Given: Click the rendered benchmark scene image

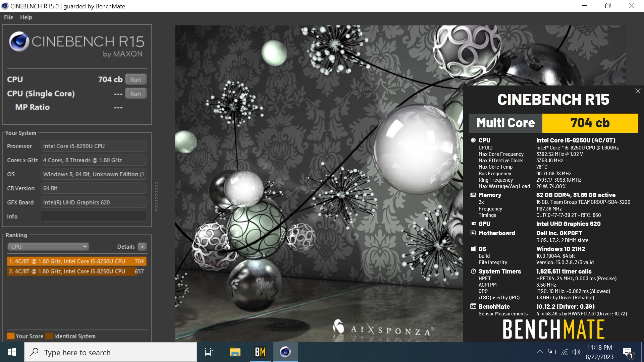Looking at the screenshot, I should point(319,183).
